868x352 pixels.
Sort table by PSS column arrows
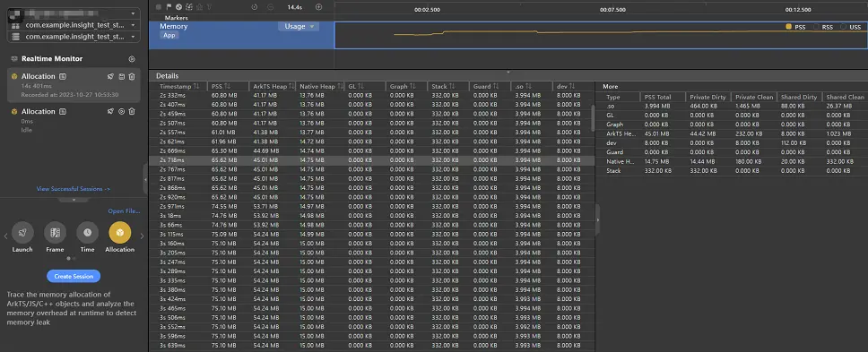[227, 87]
